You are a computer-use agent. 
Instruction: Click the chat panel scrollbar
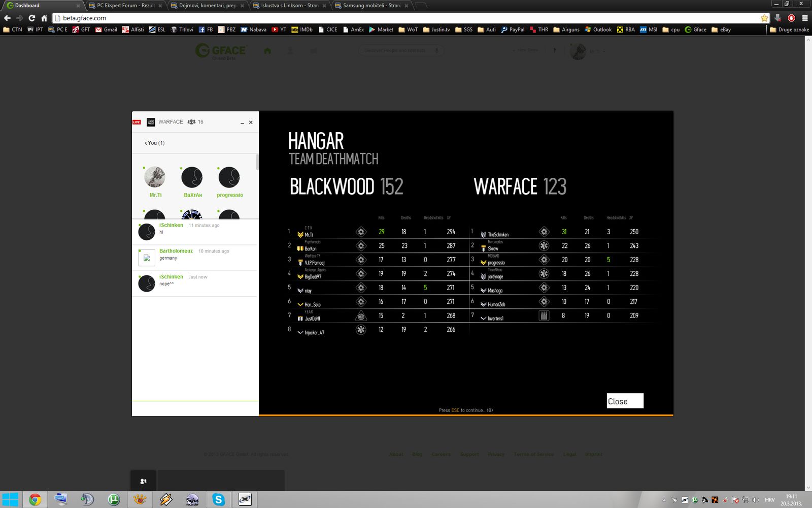(x=257, y=163)
